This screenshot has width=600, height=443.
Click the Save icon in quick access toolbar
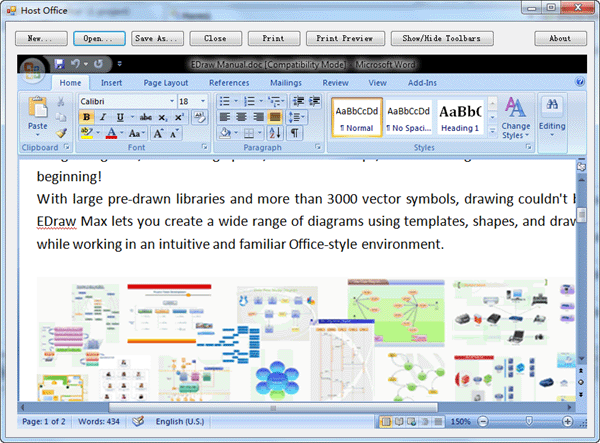[x=59, y=64]
